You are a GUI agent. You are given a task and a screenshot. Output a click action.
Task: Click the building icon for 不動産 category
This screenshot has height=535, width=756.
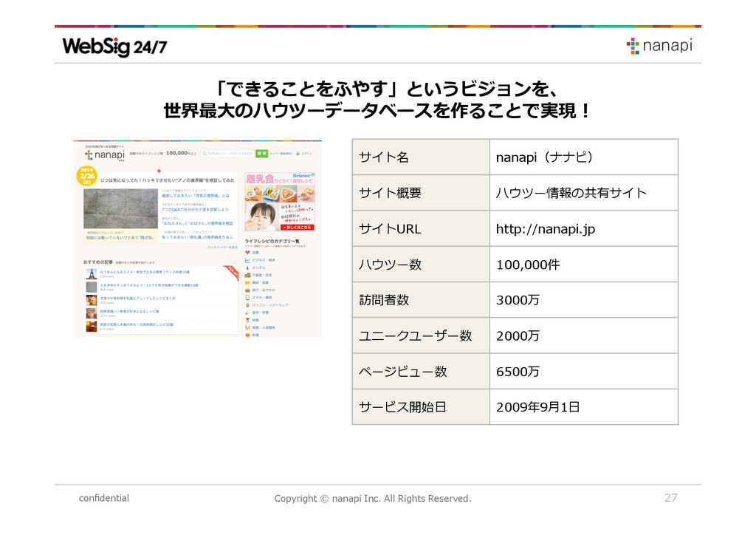tap(247, 275)
